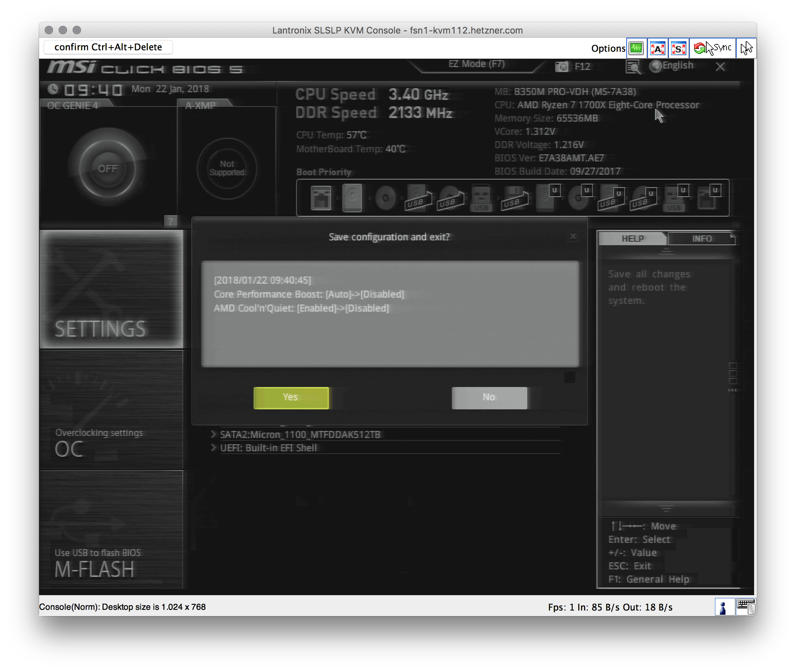This screenshot has height=672, width=796.
Task: Open the SETTINGS section
Action: pyautogui.click(x=111, y=289)
